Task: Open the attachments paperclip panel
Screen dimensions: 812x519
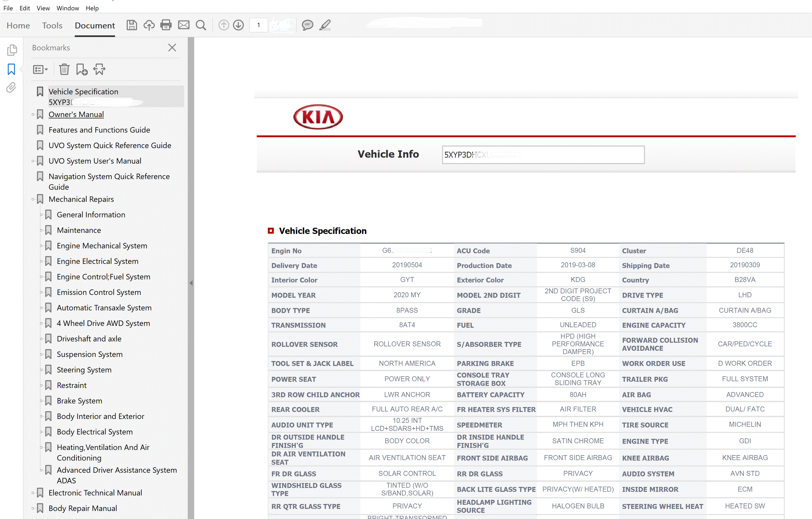Action: point(11,88)
